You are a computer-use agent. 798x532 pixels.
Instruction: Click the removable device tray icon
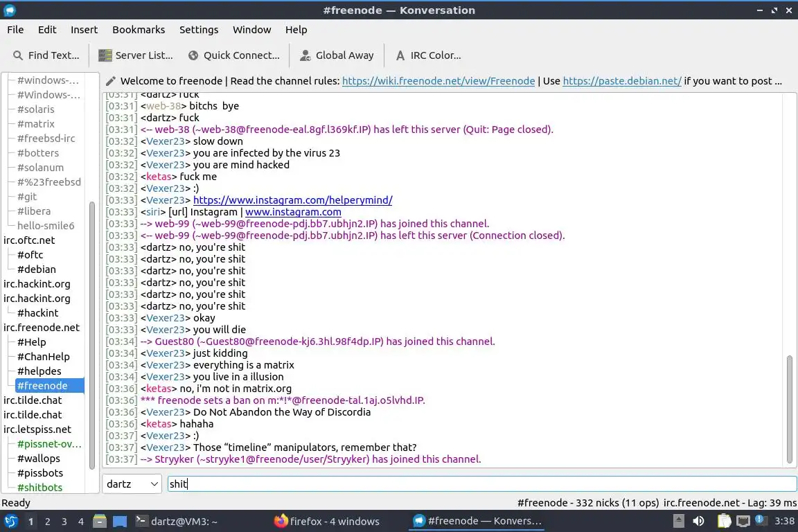[678, 521]
